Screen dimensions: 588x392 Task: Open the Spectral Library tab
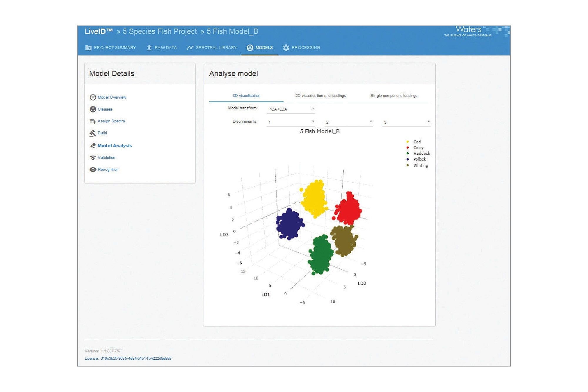(212, 48)
